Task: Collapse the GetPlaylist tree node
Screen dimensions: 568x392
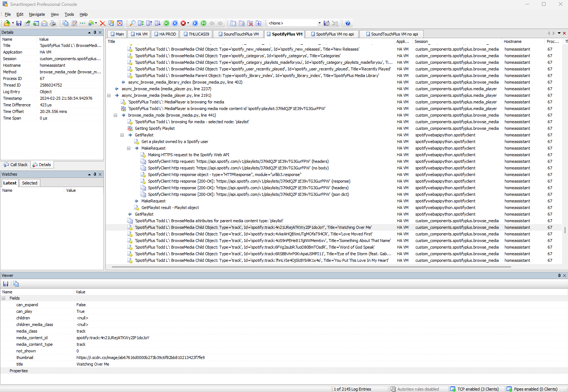Action: 122,135
